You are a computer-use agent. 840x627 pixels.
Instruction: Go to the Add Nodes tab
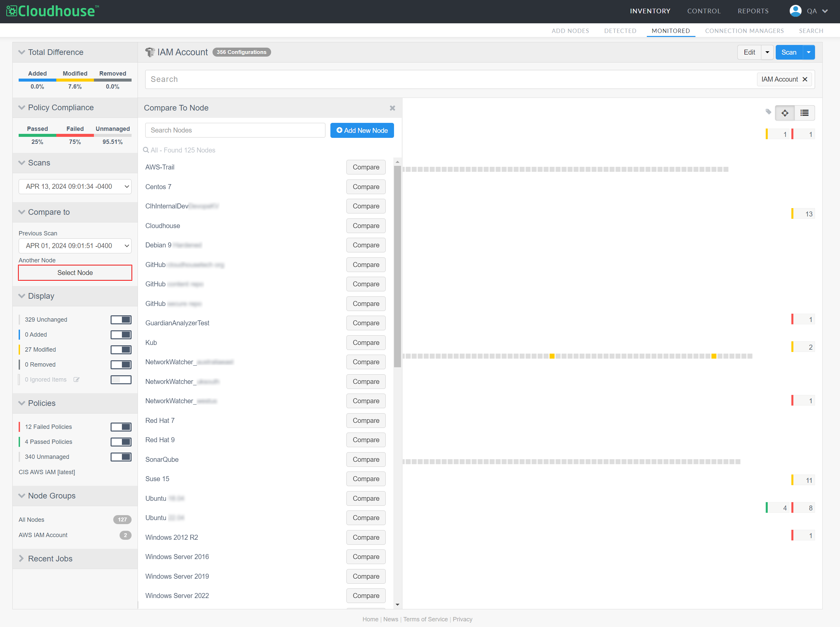coord(570,31)
